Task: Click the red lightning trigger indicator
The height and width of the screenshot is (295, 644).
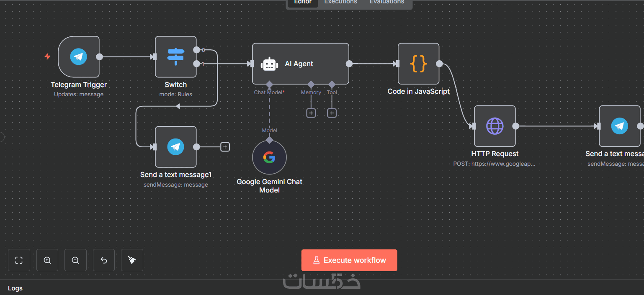Action: (x=47, y=56)
